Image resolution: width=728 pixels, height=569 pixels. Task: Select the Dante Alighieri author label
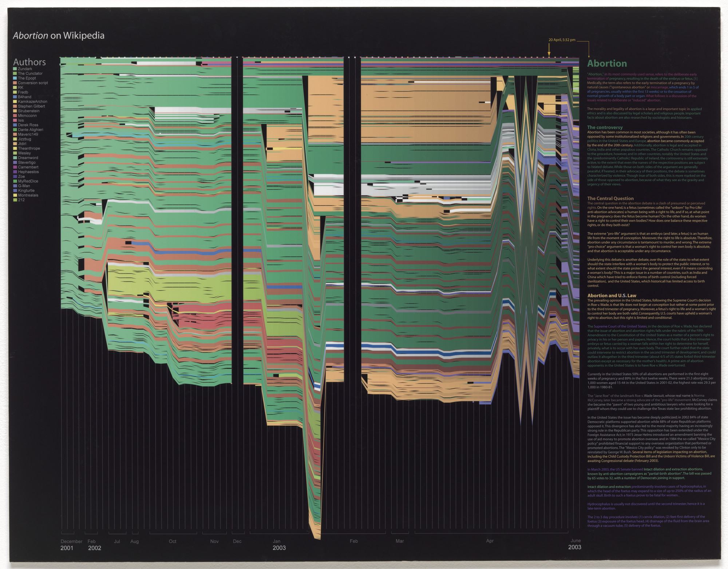(x=31, y=130)
